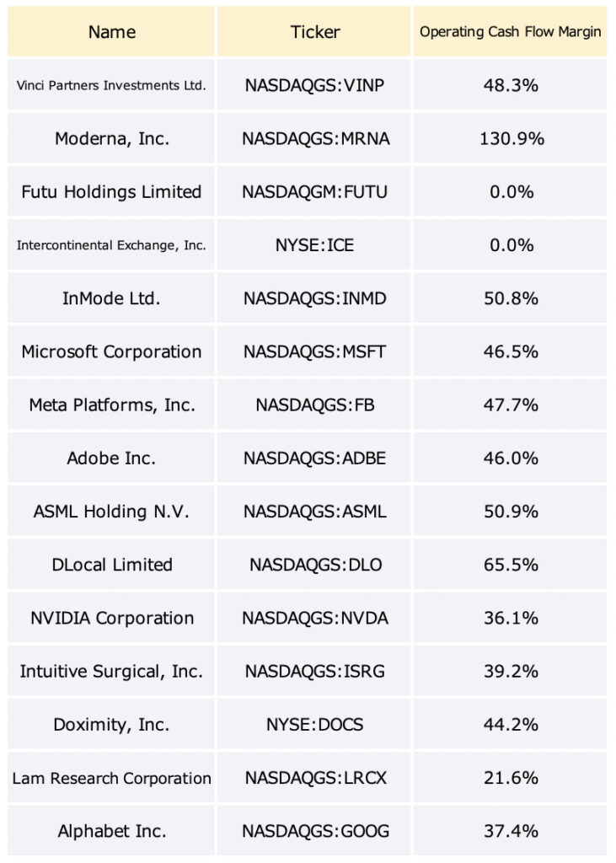Click the NASDAQGM:FUTU ticker cell
This screenshot has width=616, height=863.
[x=314, y=191]
